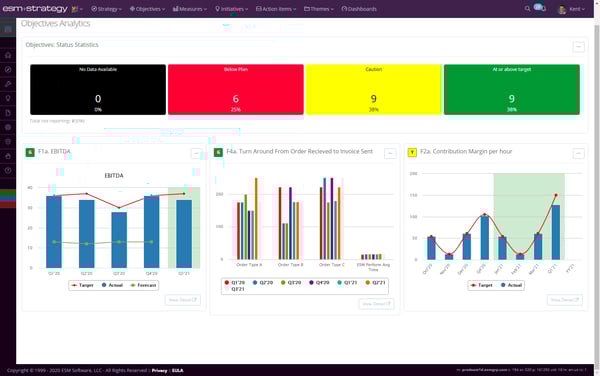
Task: Toggle Target series in Contribution Margin legend
Action: click(x=482, y=285)
